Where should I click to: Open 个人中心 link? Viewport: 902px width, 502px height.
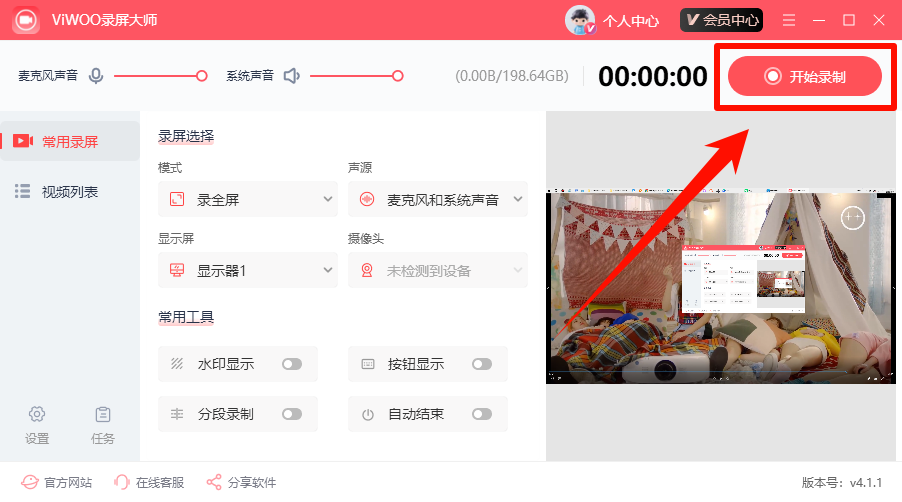(x=631, y=21)
